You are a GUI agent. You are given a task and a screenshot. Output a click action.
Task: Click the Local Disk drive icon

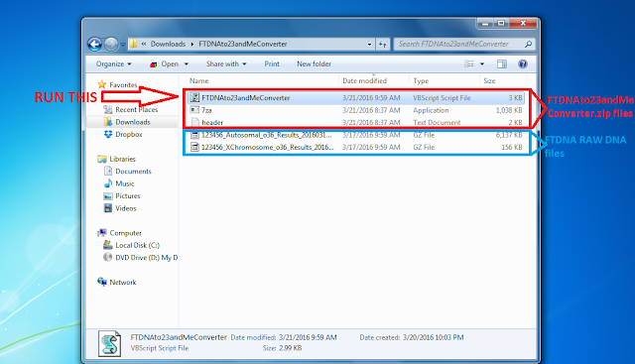108,245
